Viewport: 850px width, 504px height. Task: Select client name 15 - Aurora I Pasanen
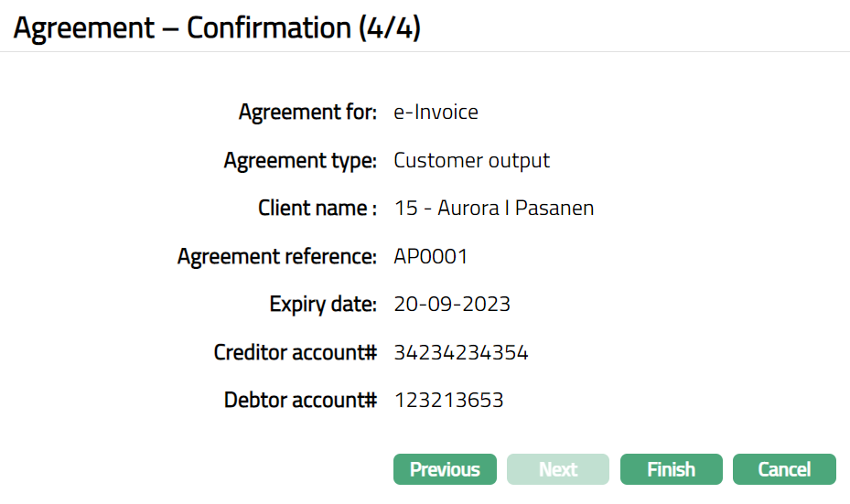(x=493, y=209)
